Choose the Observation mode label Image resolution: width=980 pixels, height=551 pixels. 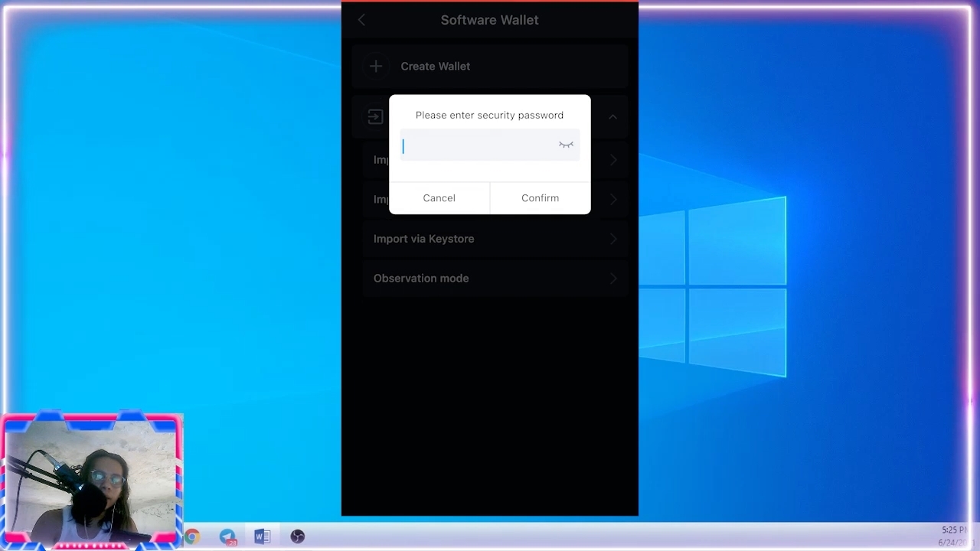(421, 279)
